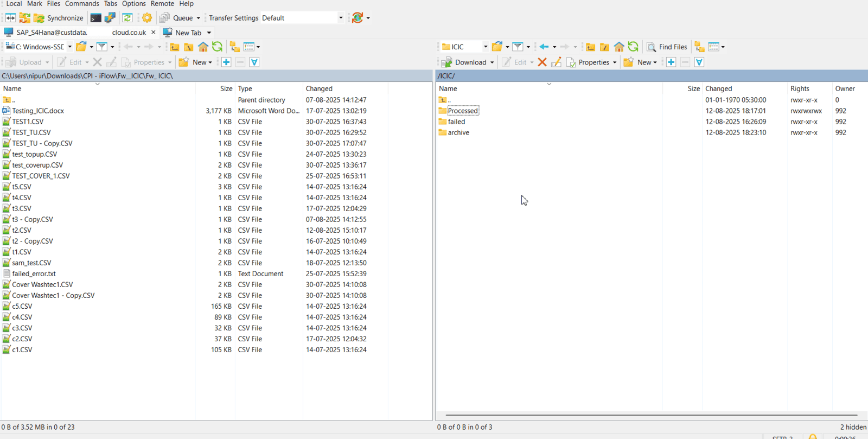Click the Find Files button
Screen dimensions: 868x439
pyautogui.click(x=667, y=47)
